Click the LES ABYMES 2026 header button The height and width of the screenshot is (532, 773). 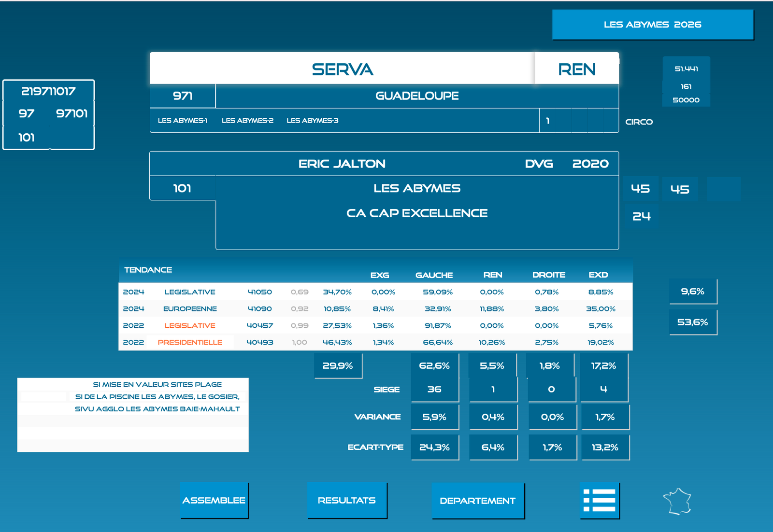tap(652, 25)
